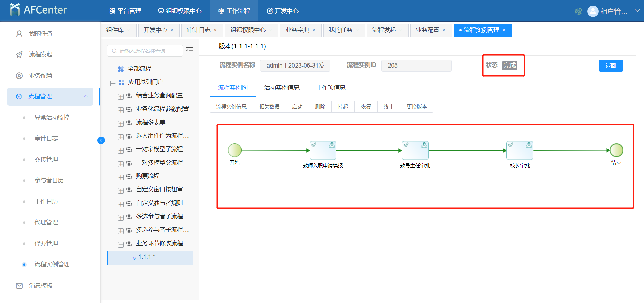Switch to the 活动实例信息 tab

coord(281,88)
